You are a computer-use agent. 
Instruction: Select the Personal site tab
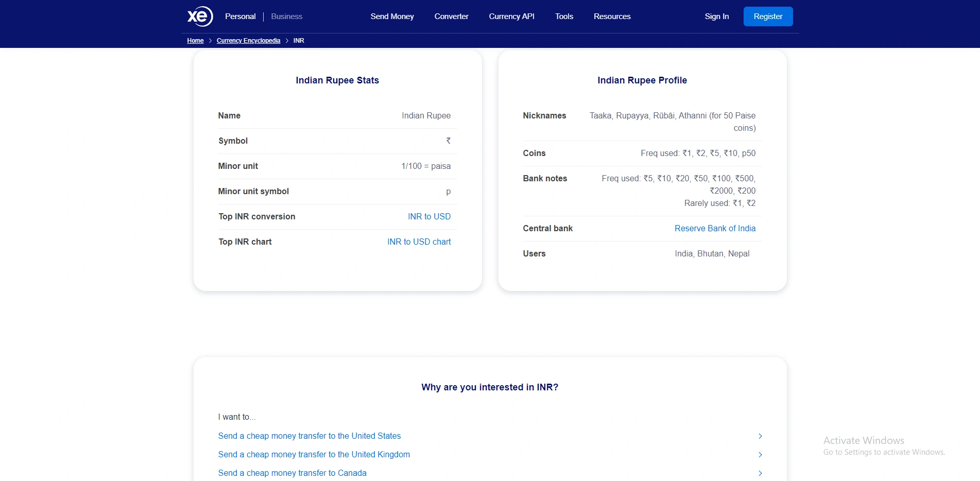tap(240, 16)
